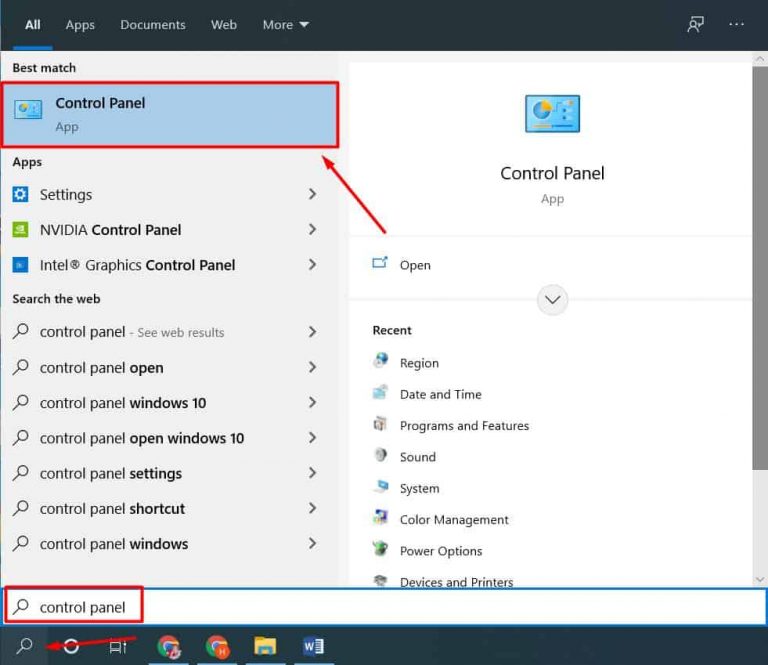The height and width of the screenshot is (665, 768).
Task: Click the Devices and Printers icon
Action: pos(381,580)
